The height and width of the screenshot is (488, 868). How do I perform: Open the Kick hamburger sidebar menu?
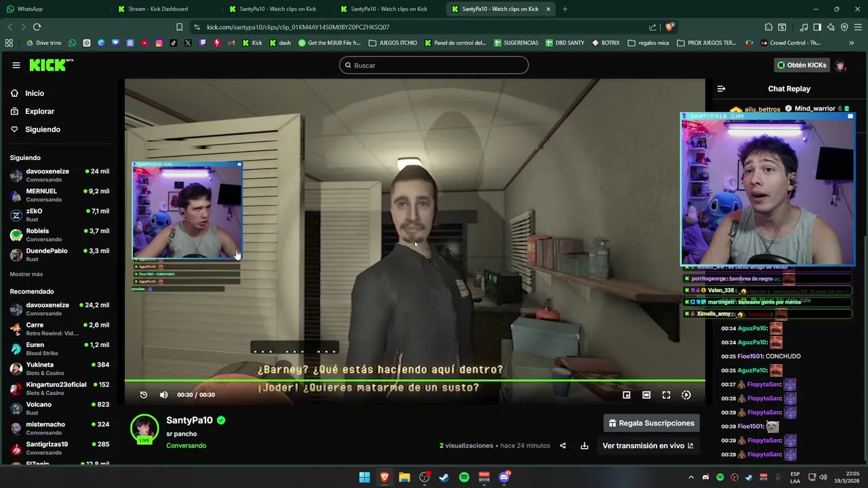click(16, 65)
